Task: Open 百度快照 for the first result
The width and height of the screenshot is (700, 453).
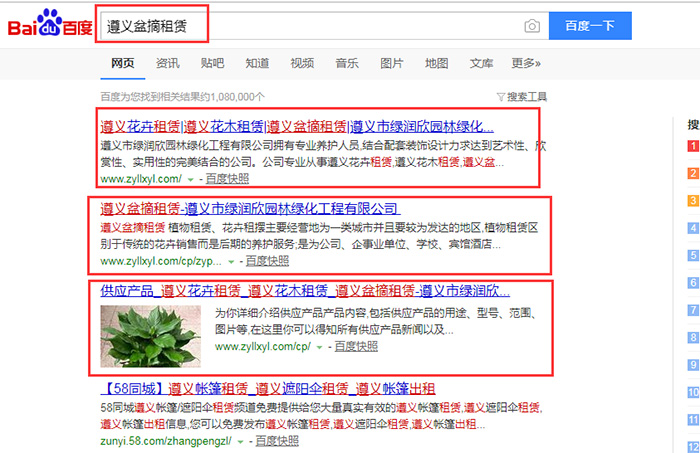Action: tap(229, 179)
